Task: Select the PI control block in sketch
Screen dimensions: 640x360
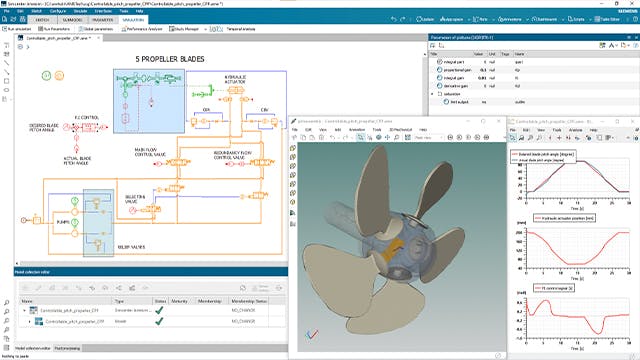Action: pos(89,127)
